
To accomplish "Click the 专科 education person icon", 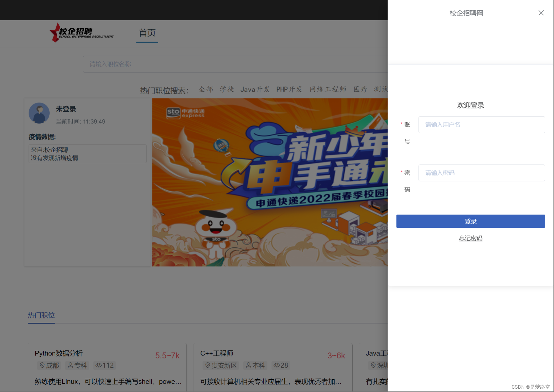I will tap(70, 365).
